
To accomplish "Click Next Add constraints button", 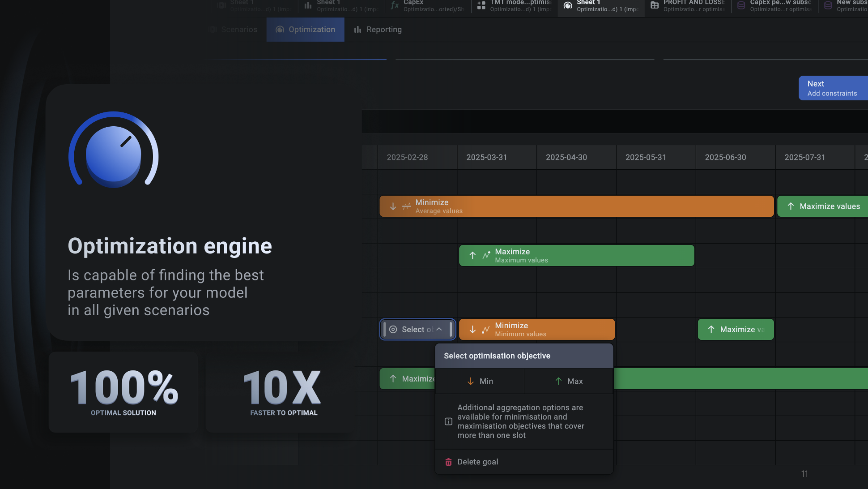I will point(832,88).
